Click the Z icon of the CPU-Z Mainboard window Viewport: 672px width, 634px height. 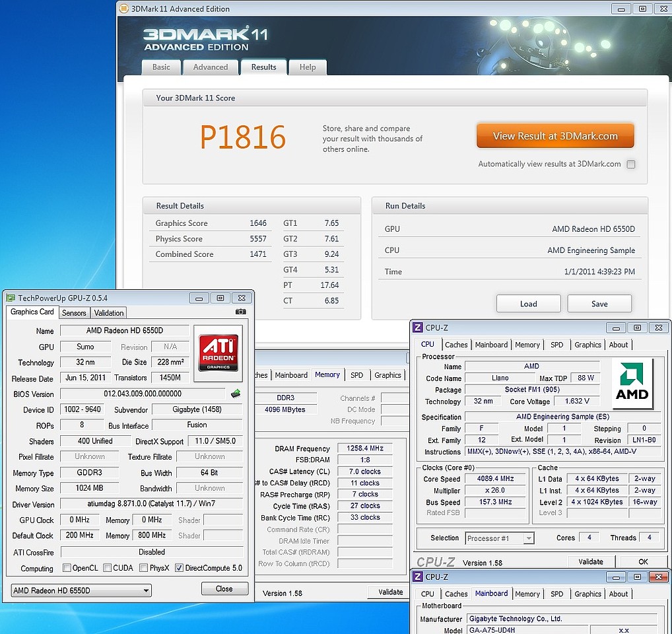417,577
